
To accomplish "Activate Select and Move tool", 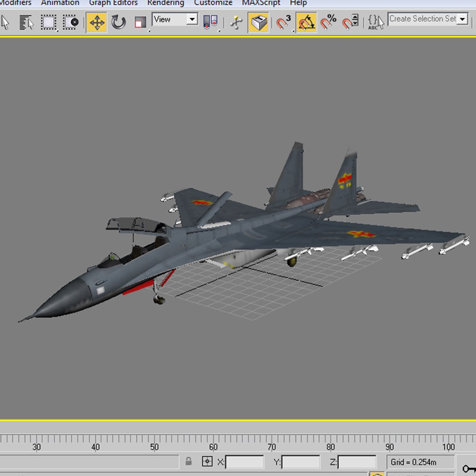I will coord(97,22).
